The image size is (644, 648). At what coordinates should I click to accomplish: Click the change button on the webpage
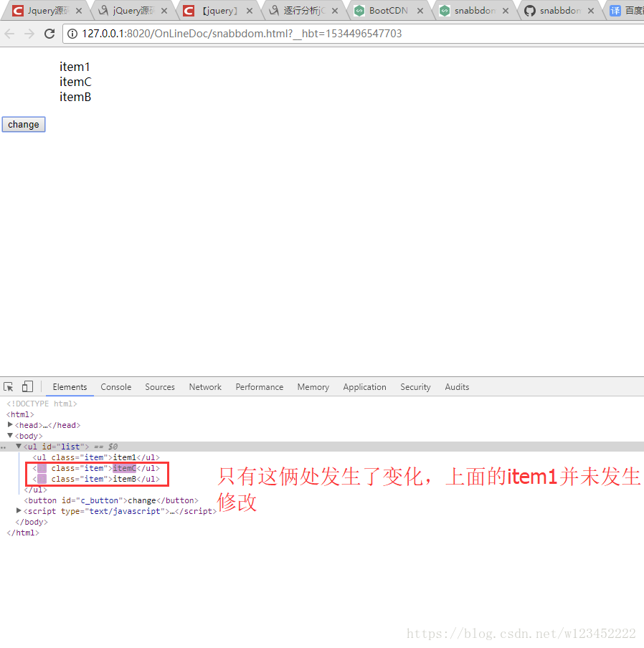pyautogui.click(x=23, y=124)
